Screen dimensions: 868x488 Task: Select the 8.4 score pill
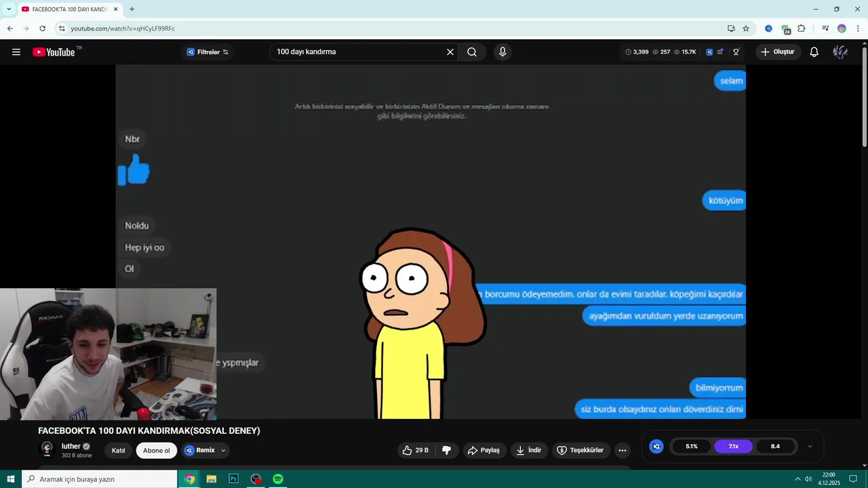point(775,446)
